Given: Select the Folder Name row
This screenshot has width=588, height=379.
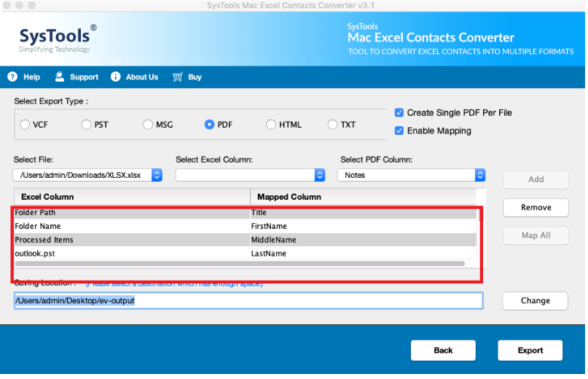Looking at the screenshot, I should point(246,226).
